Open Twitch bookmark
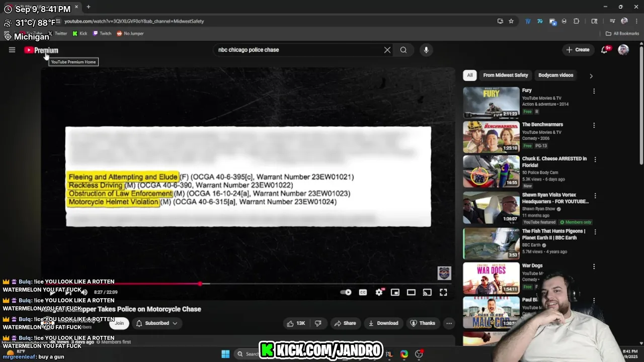This screenshot has width=644, height=362. click(102, 34)
